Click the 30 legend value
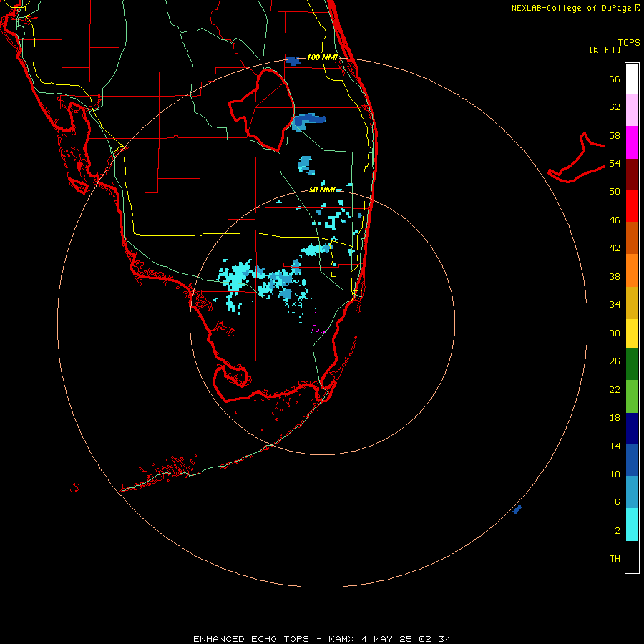This screenshot has width=644, height=644. pos(615,333)
